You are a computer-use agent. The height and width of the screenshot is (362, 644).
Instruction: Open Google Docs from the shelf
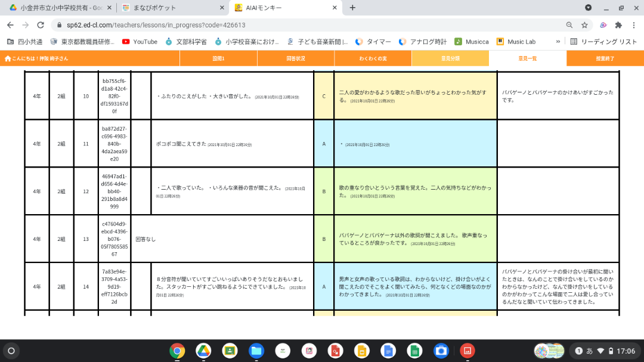tap(388, 351)
